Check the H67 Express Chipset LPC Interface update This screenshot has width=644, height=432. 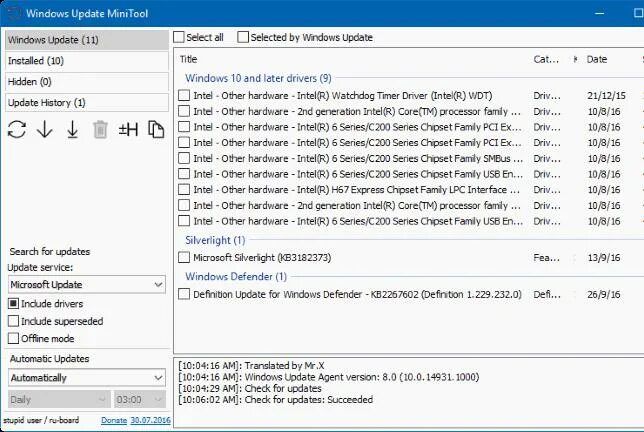coord(184,190)
